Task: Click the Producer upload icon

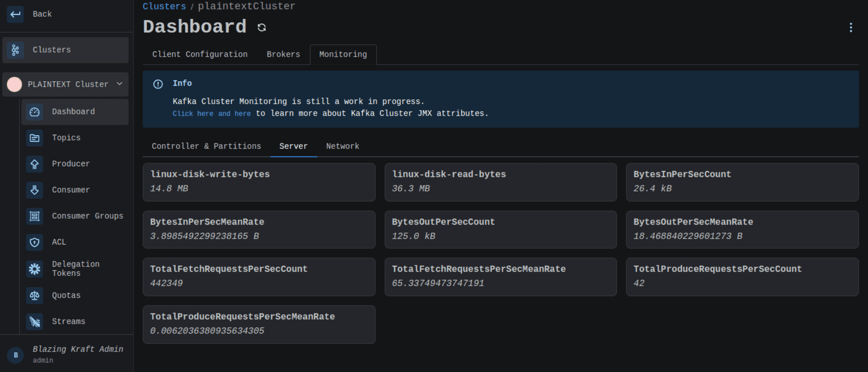Action: (34, 164)
